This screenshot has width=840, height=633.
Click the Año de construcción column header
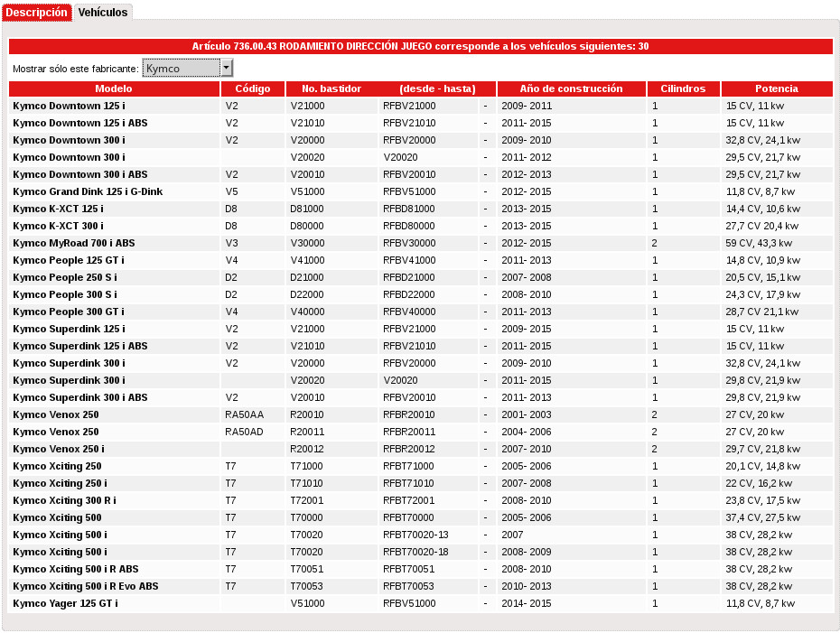tap(571, 88)
